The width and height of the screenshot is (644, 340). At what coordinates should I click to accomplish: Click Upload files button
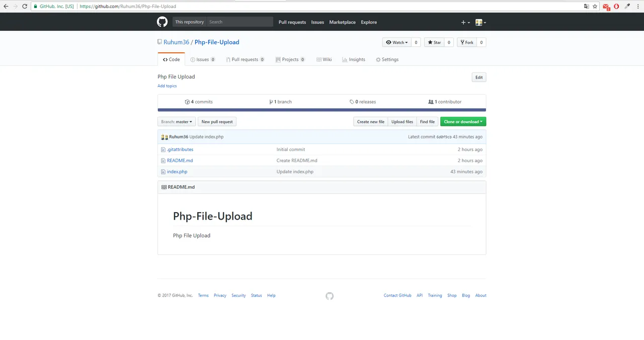tap(402, 121)
